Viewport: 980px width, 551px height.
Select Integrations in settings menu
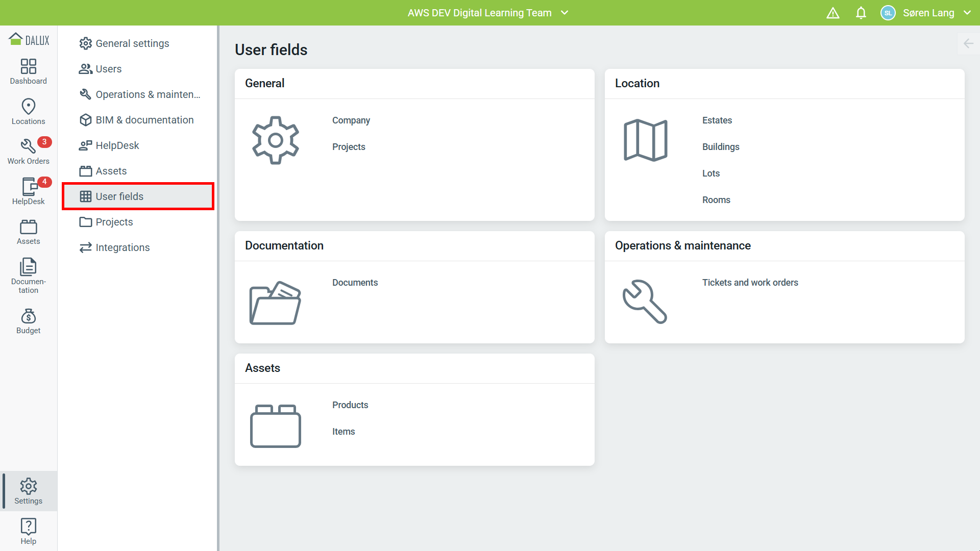pyautogui.click(x=122, y=247)
